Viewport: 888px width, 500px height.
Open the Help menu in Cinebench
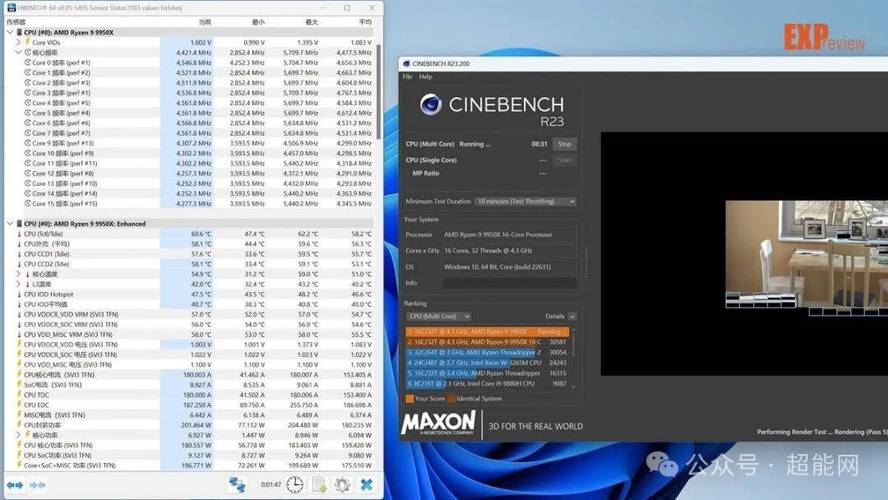425,76
